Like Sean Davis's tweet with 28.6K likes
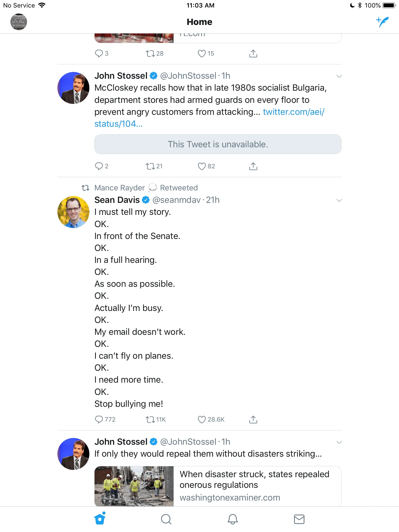The image size is (399, 532). coord(202,420)
